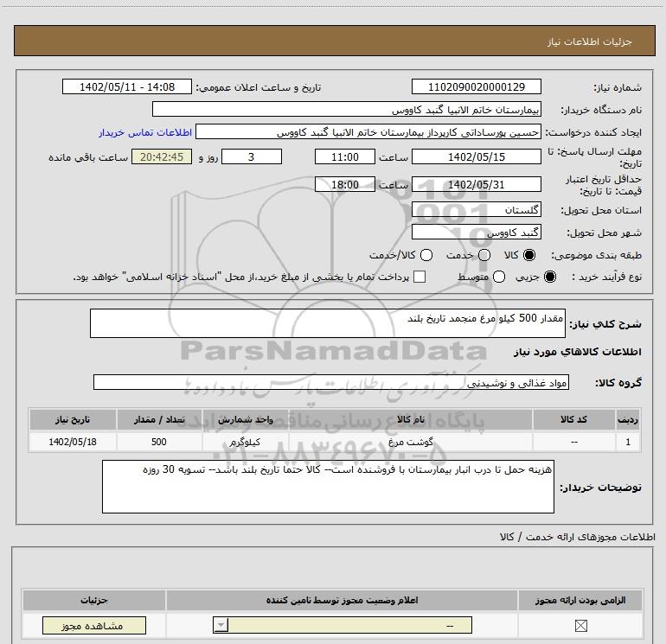Click the توضیحات خریدار text area
The image size is (666, 644).
[328, 487]
